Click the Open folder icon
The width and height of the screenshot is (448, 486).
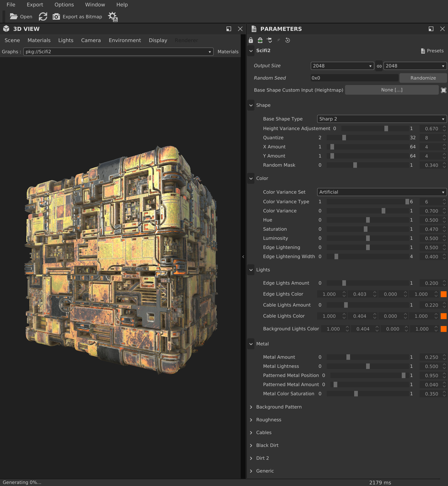click(x=14, y=16)
